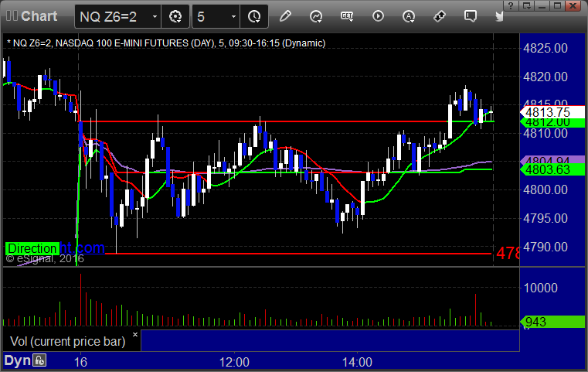The height and width of the screenshot is (372, 588).
Task: Click the 4813.75 last price marker
Action: click(x=552, y=112)
